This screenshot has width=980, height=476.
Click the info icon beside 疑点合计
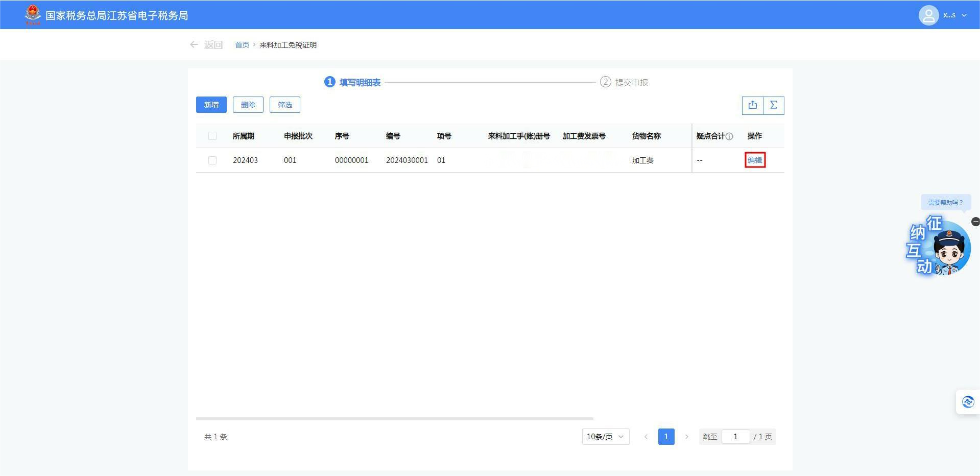tap(729, 136)
